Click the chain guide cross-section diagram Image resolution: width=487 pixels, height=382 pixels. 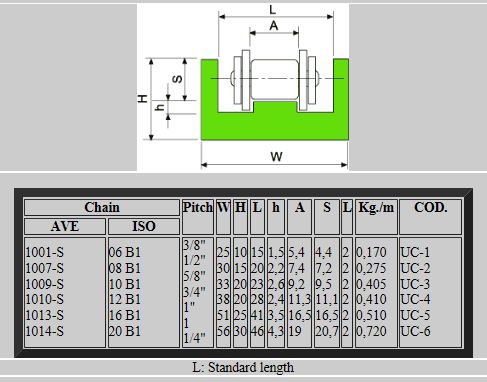(243, 87)
